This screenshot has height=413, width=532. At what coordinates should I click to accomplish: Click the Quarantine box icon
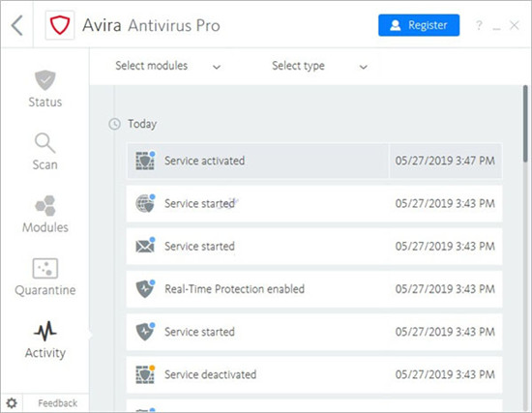point(45,268)
